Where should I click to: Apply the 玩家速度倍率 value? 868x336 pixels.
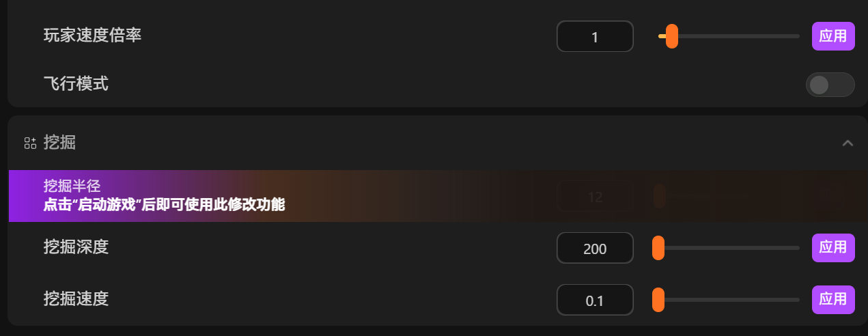(833, 36)
